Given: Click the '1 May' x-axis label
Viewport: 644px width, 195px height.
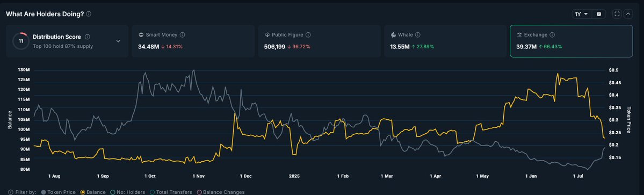Looking at the screenshot, I should [x=482, y=176].
